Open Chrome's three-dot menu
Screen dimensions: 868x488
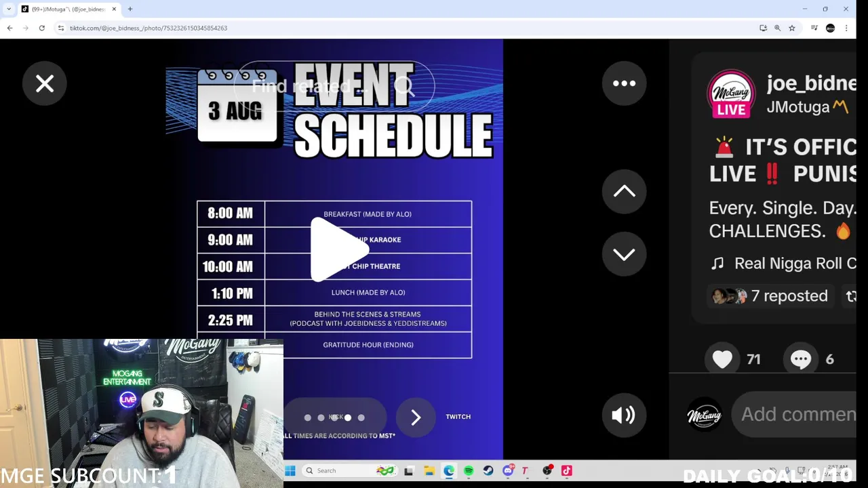point(846,28)
